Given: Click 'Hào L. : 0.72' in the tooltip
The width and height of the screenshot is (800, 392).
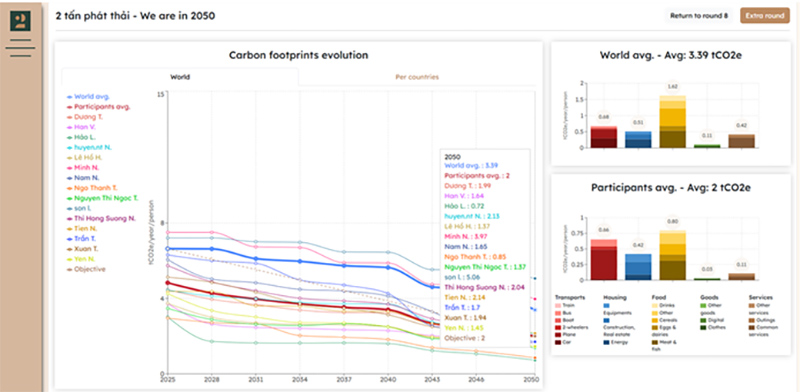Looking at the screenshot, I should point(463,206).
